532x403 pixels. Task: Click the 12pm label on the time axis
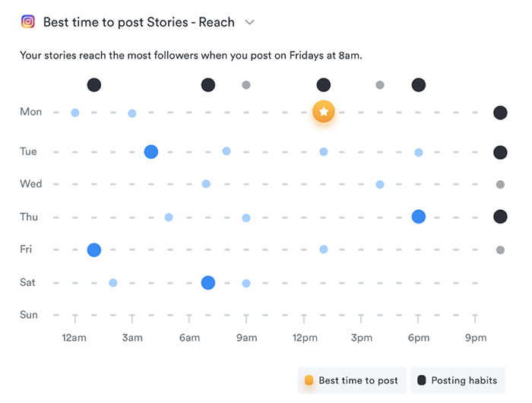pyautogui.click(x=305, y=338)
